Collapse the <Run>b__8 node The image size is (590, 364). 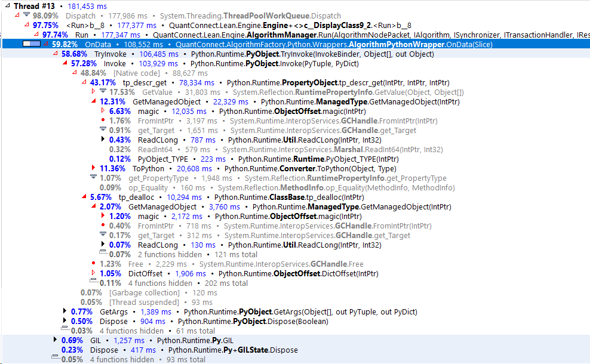coord(27,25)
